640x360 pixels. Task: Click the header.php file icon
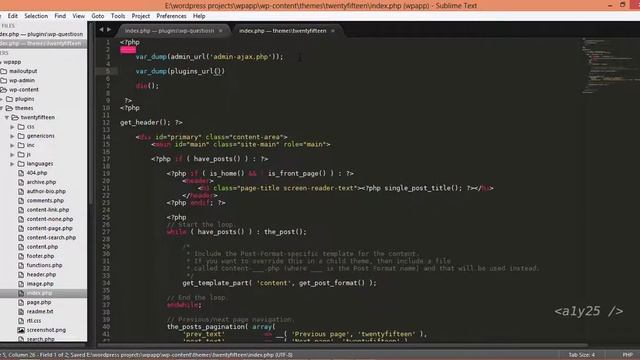coord(21,275)
